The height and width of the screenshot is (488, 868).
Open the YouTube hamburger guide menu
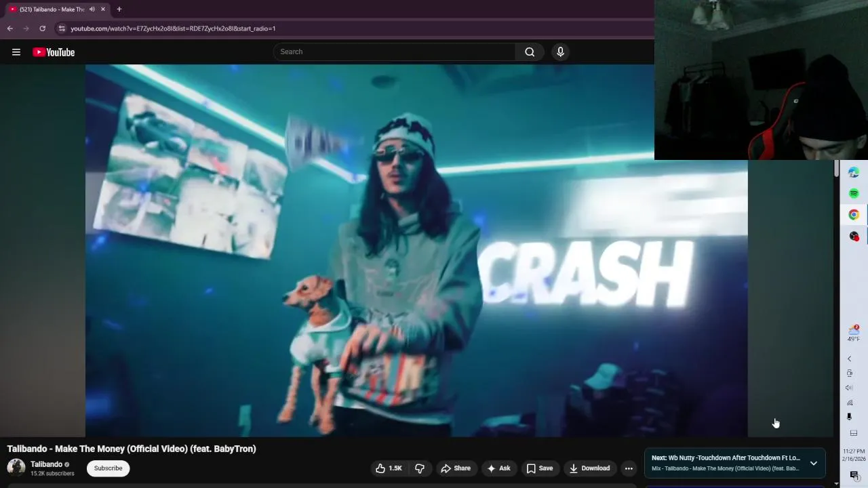[16, 52]
